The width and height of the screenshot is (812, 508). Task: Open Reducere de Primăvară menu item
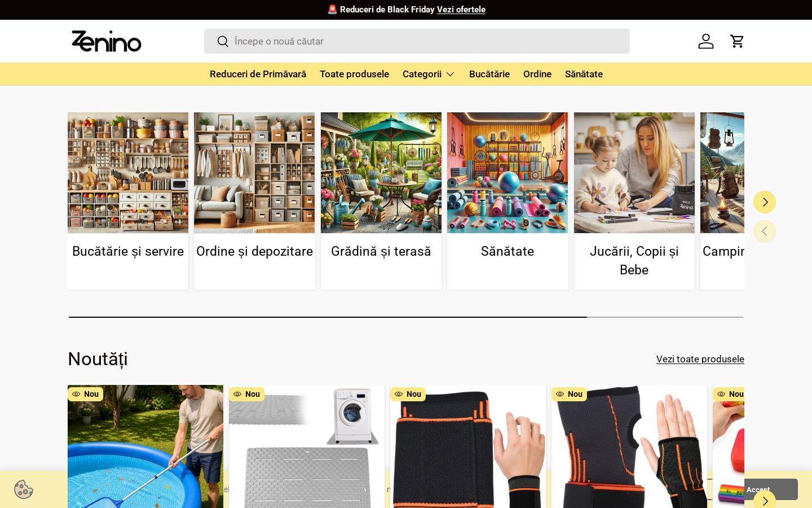click(258, 74)
